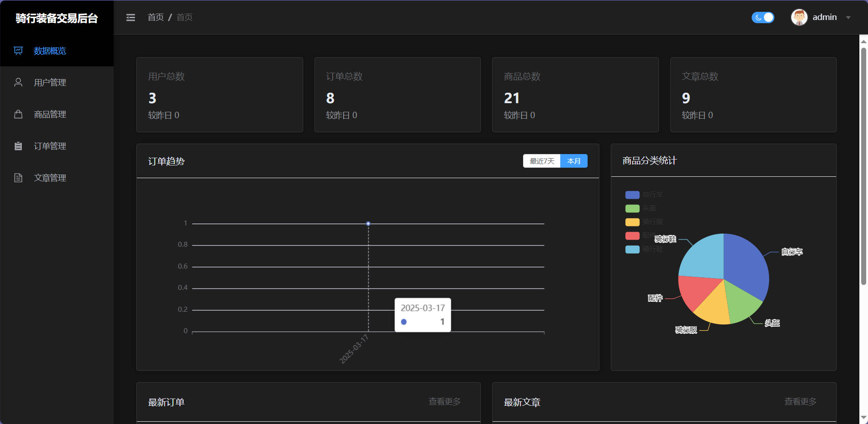Viewport: 868px width, 424px height.
Task: Click the 2025-03-17 x-axis date label
Action: click(x=354, y=349)
